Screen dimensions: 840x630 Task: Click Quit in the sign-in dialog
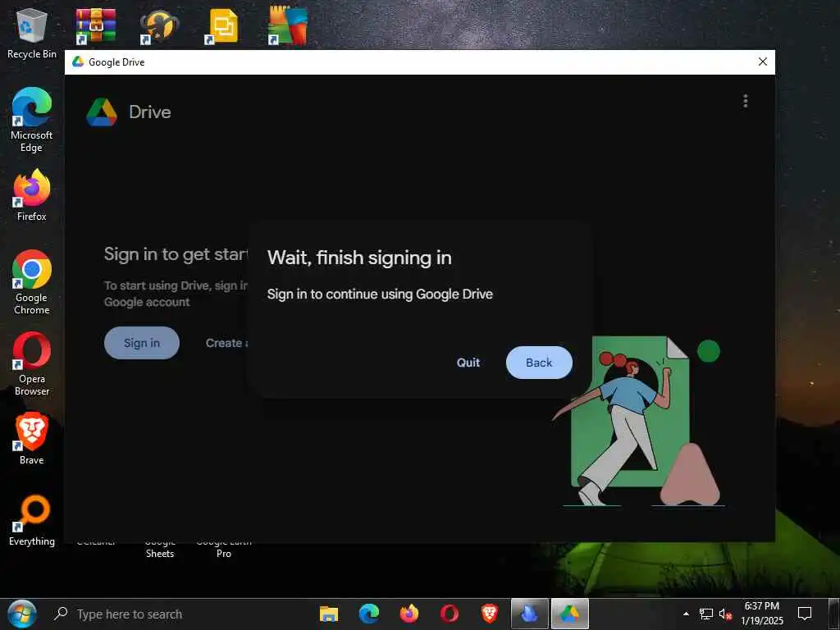pyautogui.click(x=468, y=363)
